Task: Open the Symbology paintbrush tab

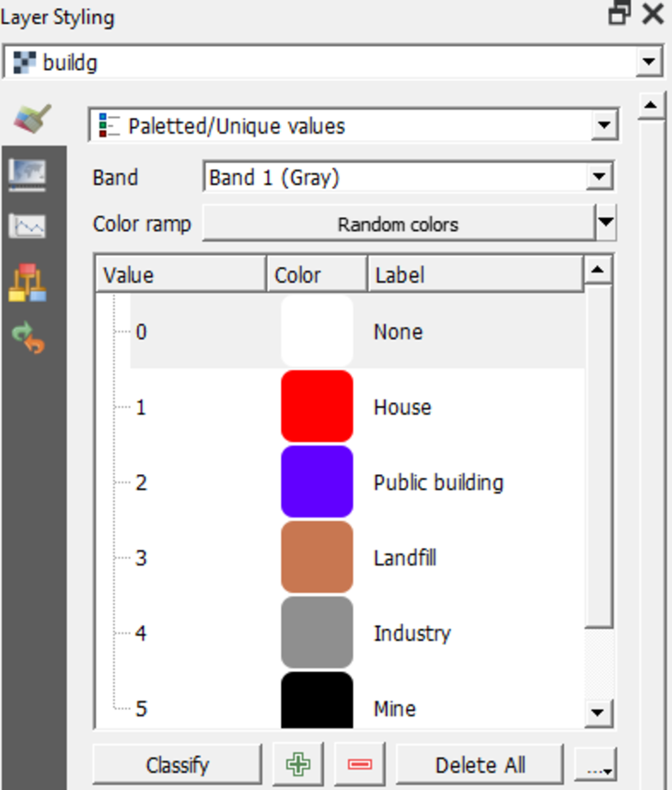Action: pos(32,119)
